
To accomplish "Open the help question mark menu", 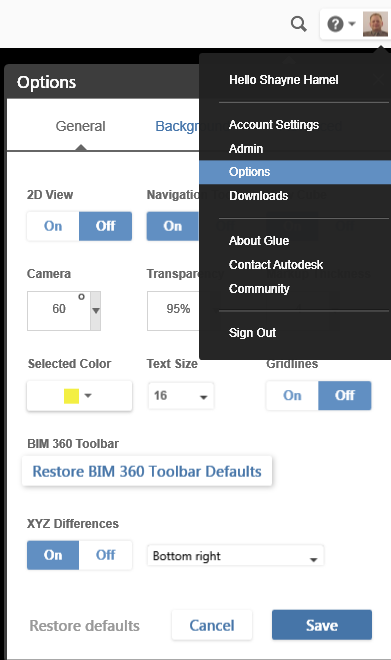I will click(x=335, y=24).
